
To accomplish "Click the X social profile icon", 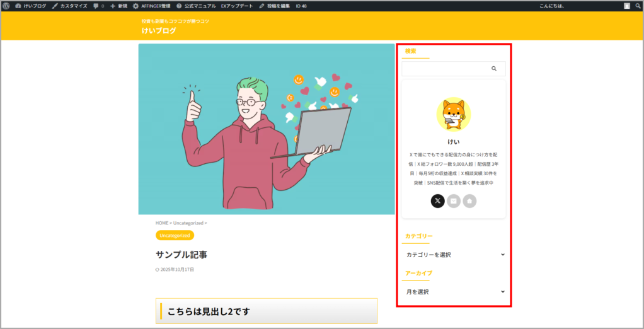I will pyautogui.click(x=438, y=201).
